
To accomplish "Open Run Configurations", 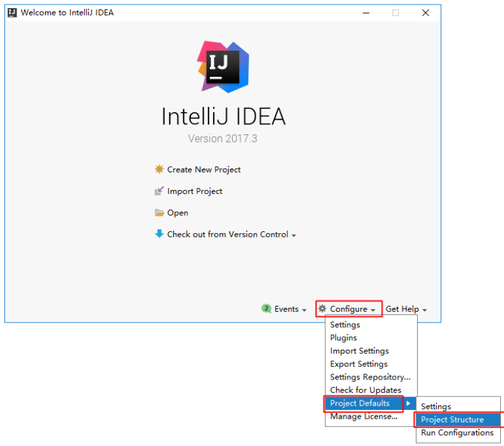I will click(x=458, y=433).
